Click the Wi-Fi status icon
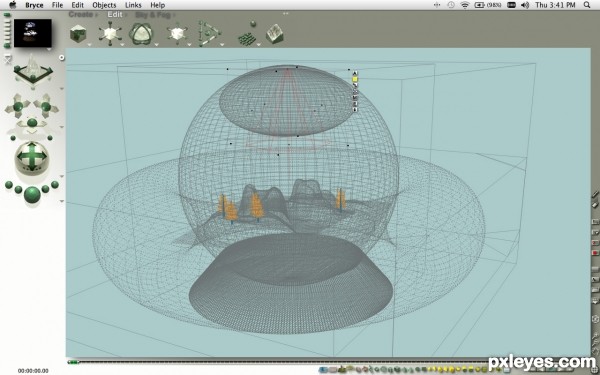600x375 pixels. coord(465,5)
